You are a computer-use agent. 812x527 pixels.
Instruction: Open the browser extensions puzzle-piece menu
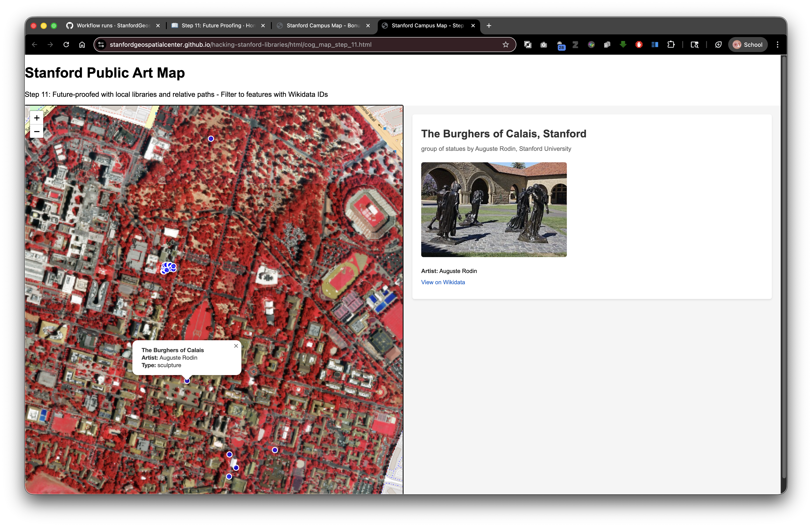click(x=671, y=44)
